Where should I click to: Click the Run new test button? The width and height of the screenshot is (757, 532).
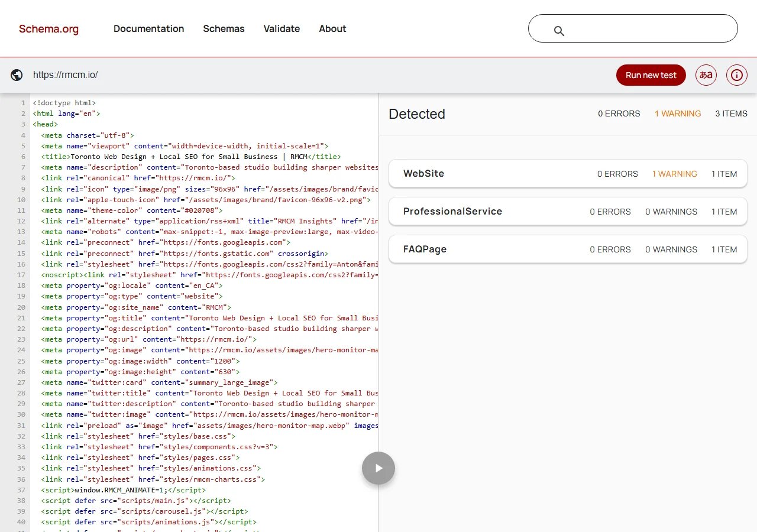[651, 75]
